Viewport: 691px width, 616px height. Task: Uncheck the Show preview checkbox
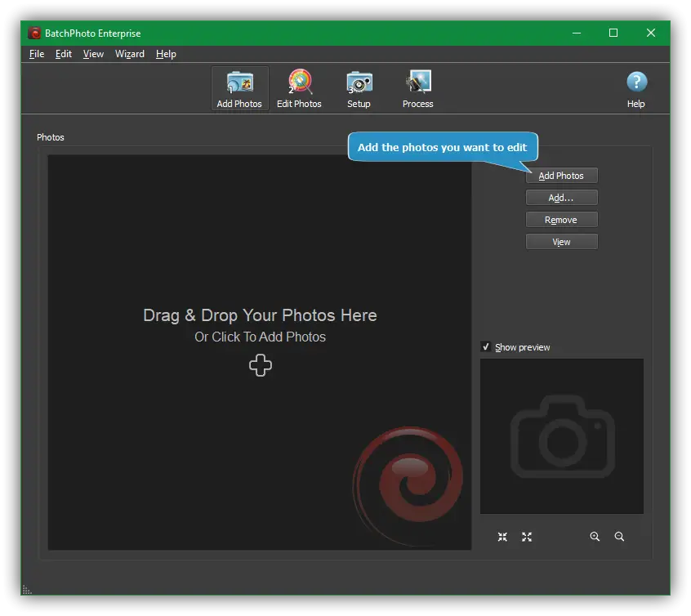tap(486, 347)
